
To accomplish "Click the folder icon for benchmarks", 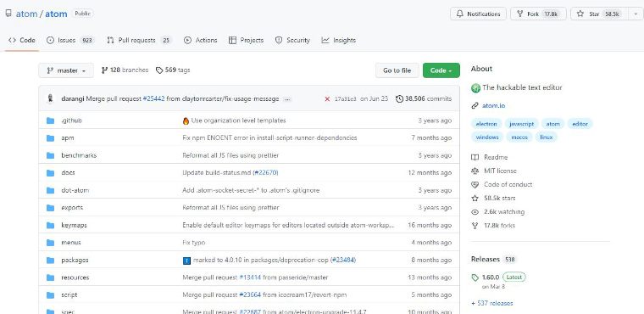I will [x=51, y=155].
